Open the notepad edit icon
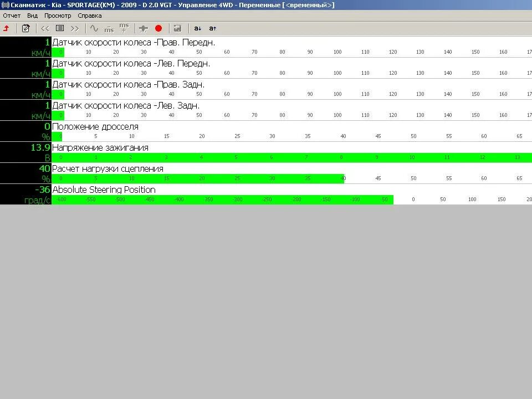 tap(26, 28)
